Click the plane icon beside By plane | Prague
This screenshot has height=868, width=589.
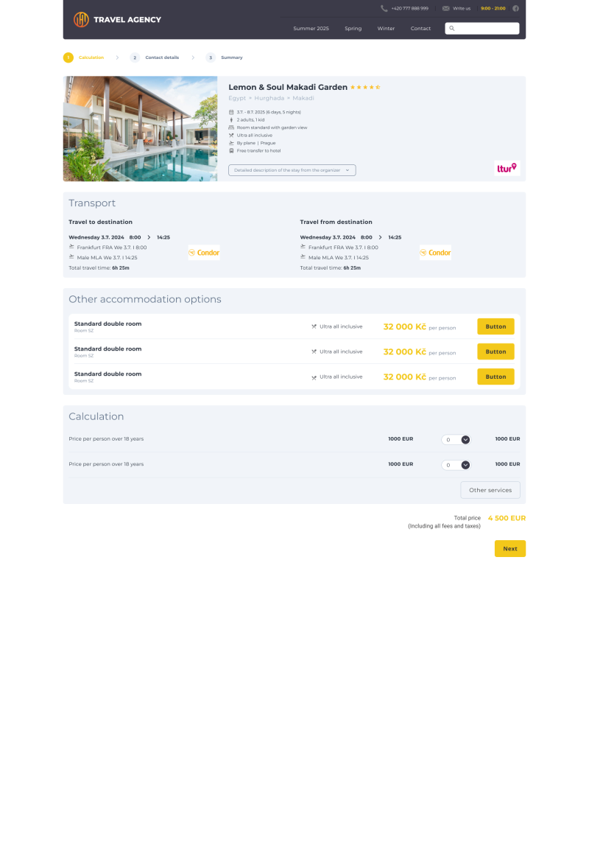231,143
